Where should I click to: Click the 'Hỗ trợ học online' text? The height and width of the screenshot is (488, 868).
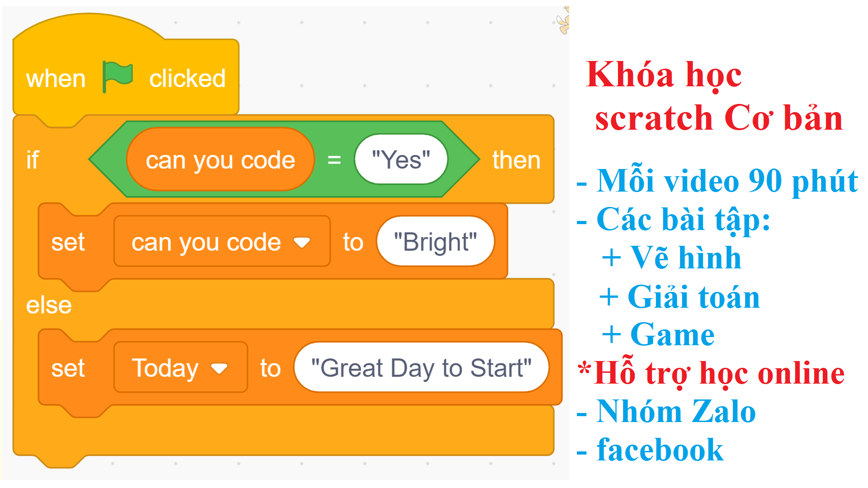711,373
